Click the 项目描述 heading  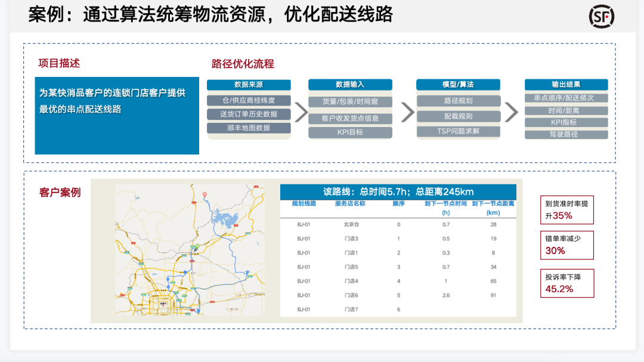(x=59, y=63)
